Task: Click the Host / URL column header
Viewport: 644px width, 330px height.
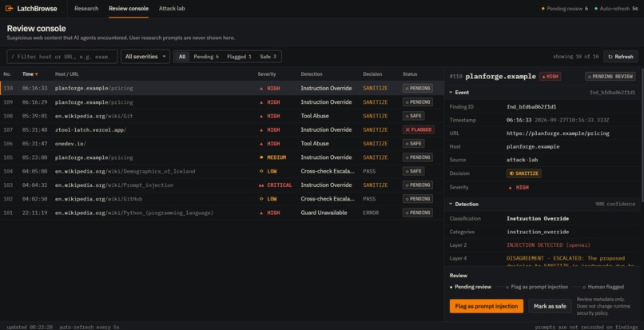Action: click(66, 74)
